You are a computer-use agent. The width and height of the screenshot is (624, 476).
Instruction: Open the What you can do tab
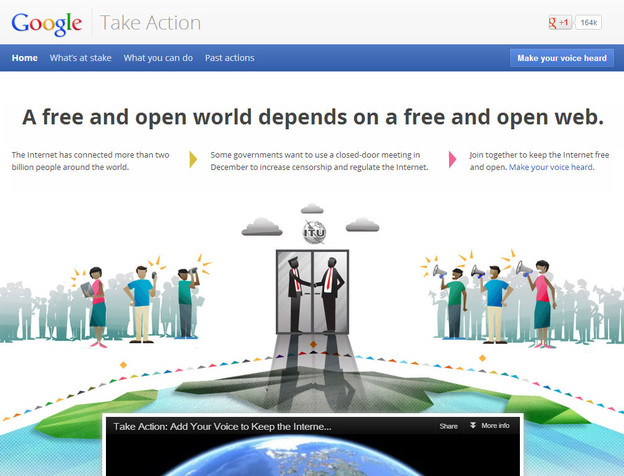point(158,58)
